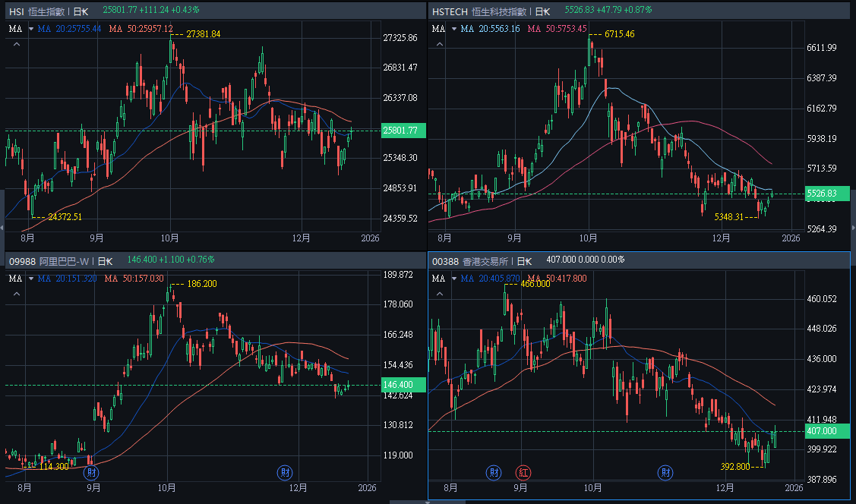The width and height of the screenshot is (856, 504).
Task: Click the 407.000 current price label on HKEX axis
Action: point(826,431)
